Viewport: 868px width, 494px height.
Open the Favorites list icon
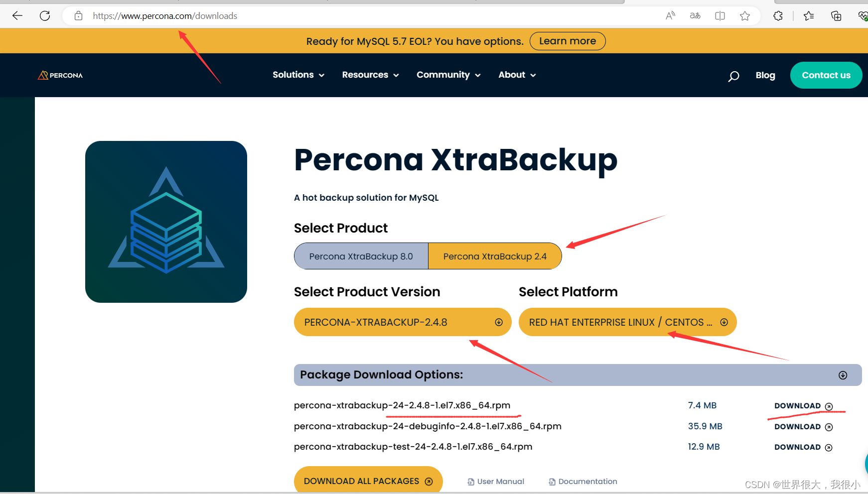809,16
